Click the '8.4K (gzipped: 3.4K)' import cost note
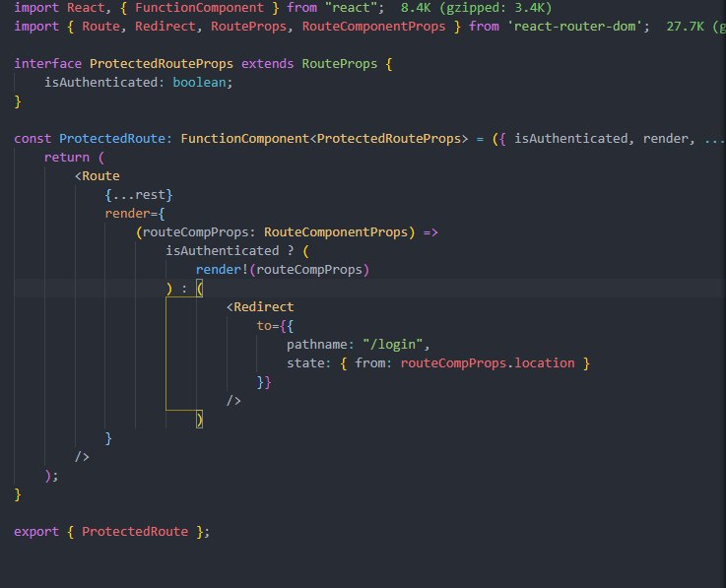 pyautogui.click(x=476, y=8)
